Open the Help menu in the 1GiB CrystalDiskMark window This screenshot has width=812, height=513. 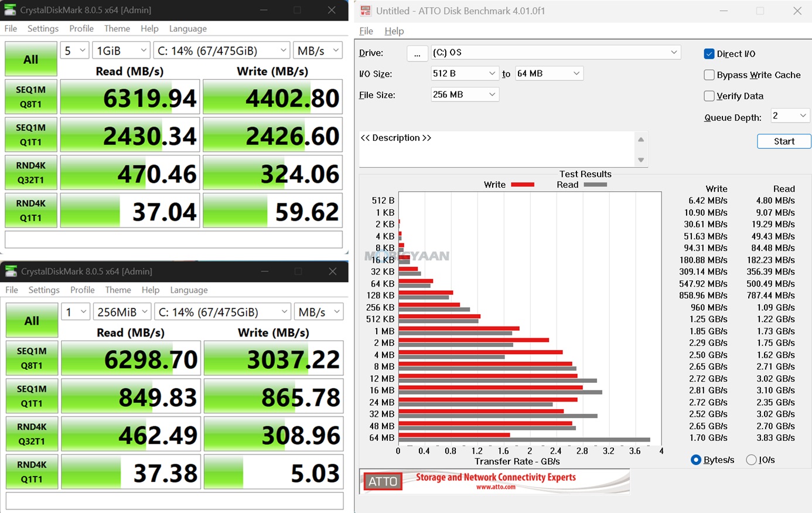(x=149, y=29)
